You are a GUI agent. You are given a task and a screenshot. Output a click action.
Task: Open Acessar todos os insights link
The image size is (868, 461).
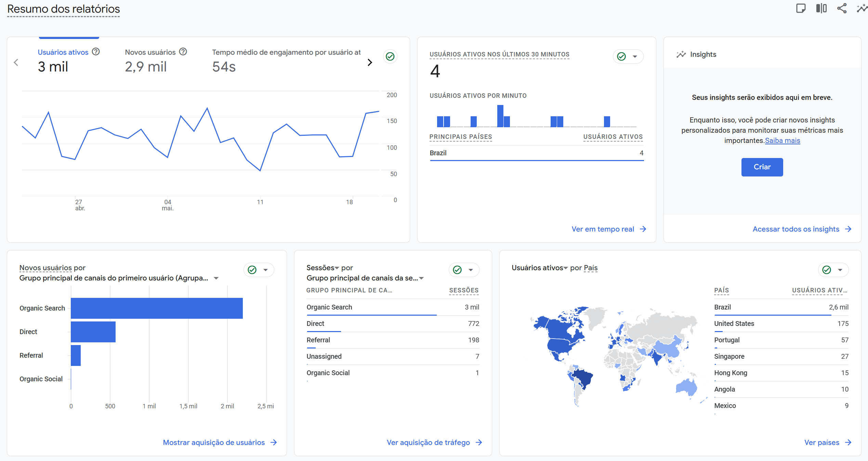coord(802,229)
